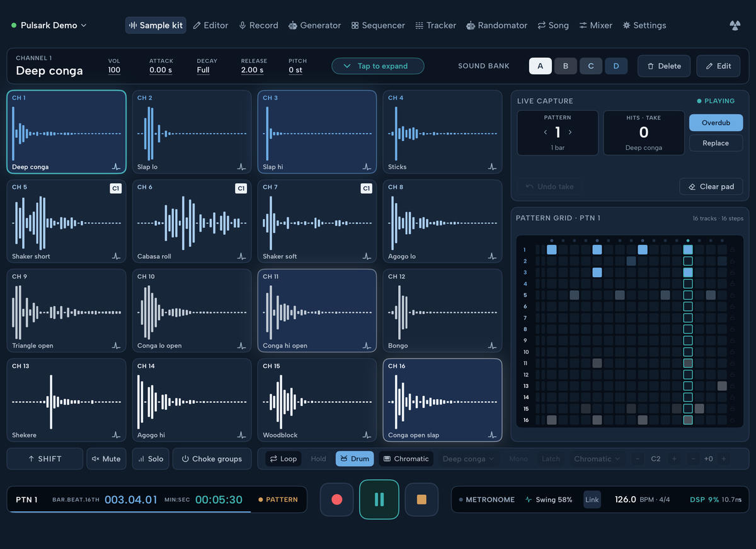
Task: Open waveform view on Deep conga pad
Action: pyautogui.click(x=116, y=167)
